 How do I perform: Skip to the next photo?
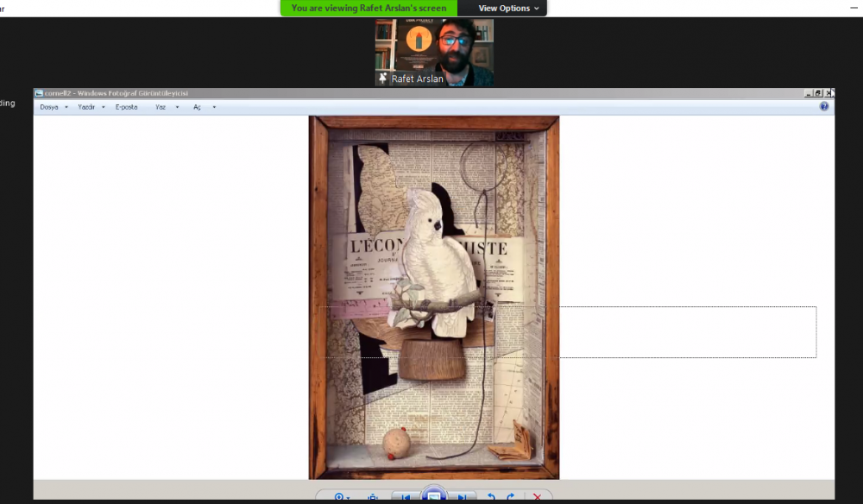click(463, 497)
